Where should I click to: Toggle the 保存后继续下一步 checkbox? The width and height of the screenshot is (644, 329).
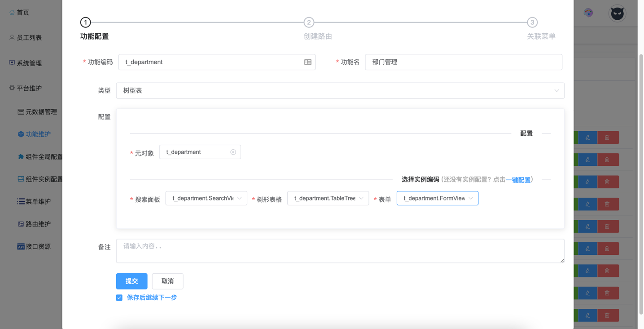click(119, 298)
